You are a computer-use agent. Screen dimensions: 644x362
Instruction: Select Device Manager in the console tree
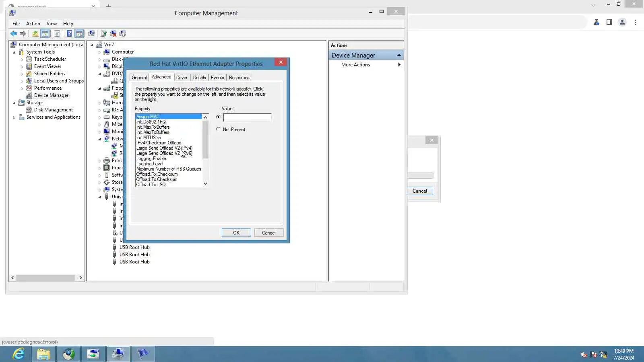[51, 95]
